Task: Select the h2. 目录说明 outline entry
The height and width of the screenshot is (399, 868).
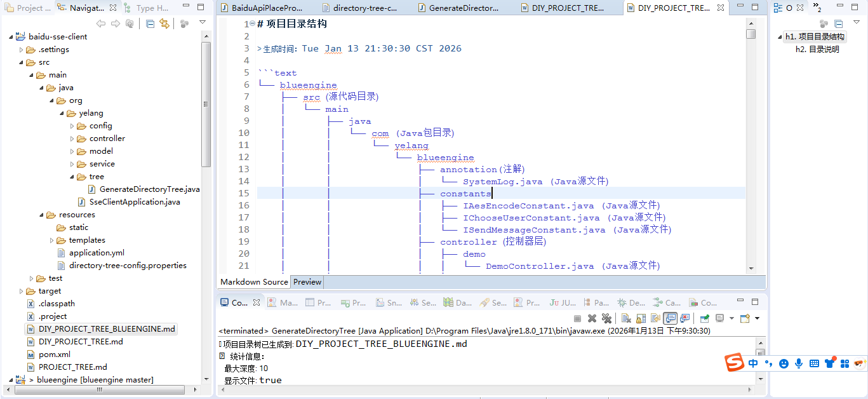Action: [817, 50]
